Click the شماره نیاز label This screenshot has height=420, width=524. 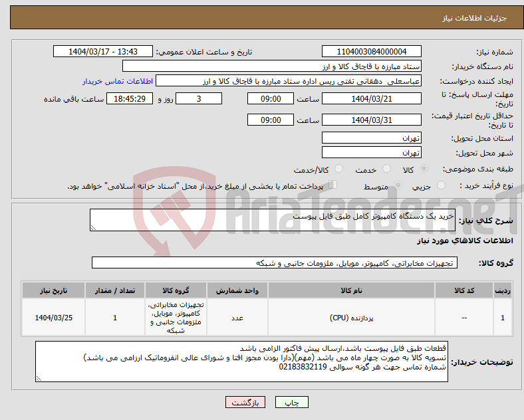point(495,52)
